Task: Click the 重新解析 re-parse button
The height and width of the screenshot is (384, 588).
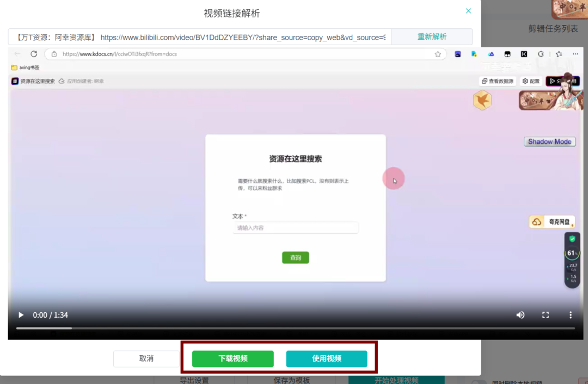Action: click(432, 37)
